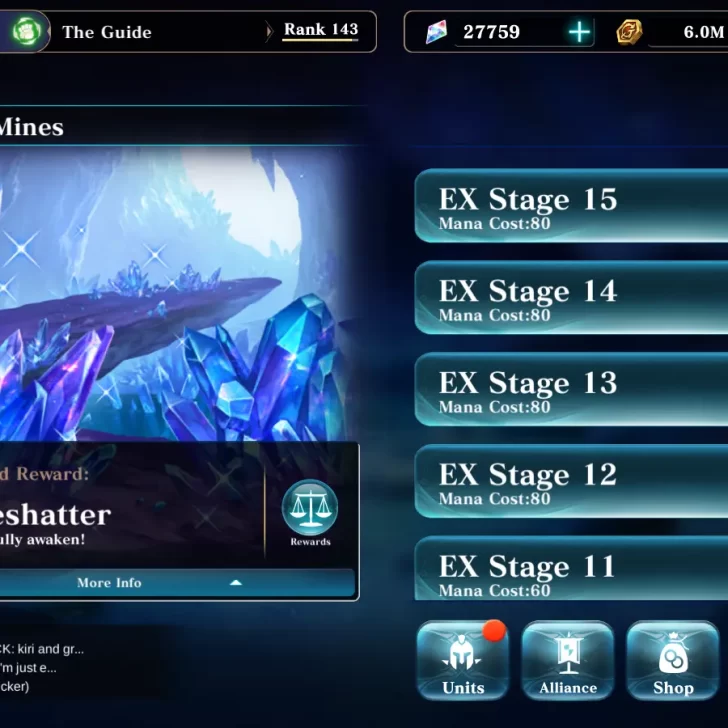Open the chat messages preview
Image resolution: width=728 pixels, height=728 pixels.
42,668
